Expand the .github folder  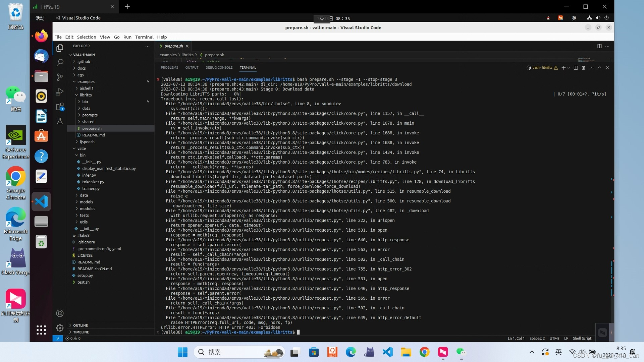point(111,62)
